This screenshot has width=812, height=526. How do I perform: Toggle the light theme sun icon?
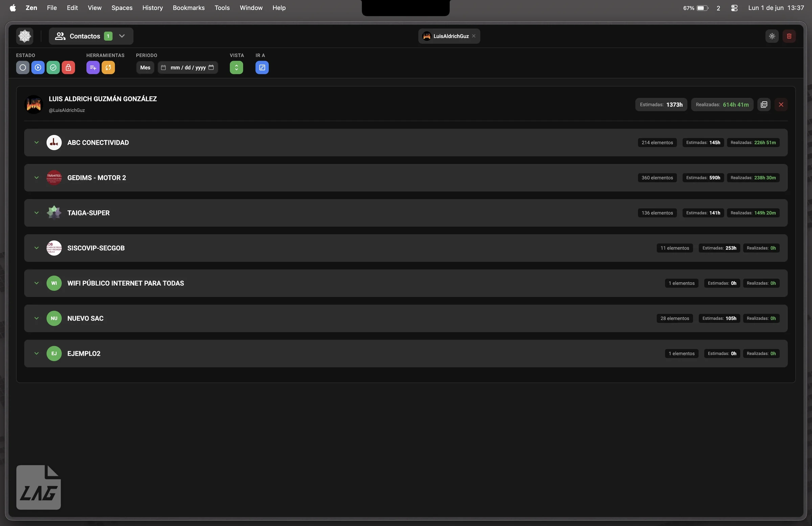tap(772, 36)
